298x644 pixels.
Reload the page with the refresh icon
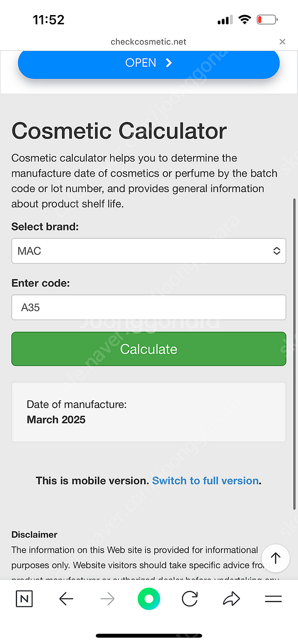pos(190,599)
